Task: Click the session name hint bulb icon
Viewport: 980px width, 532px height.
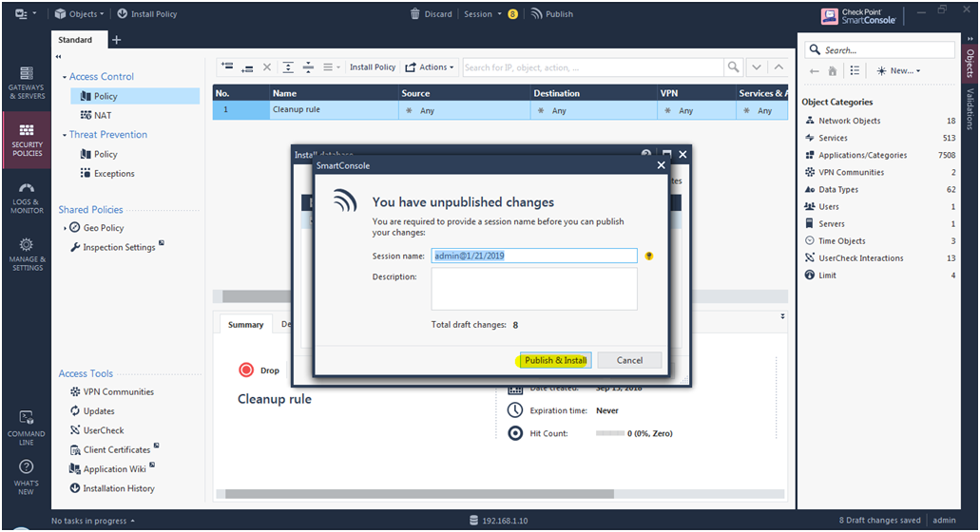Action: (x=649, y=256)
